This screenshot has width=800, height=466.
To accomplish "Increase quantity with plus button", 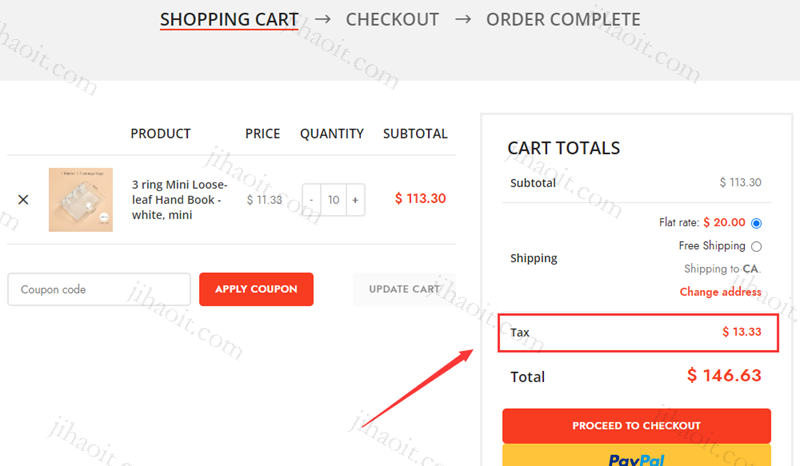I will point(355,200).
